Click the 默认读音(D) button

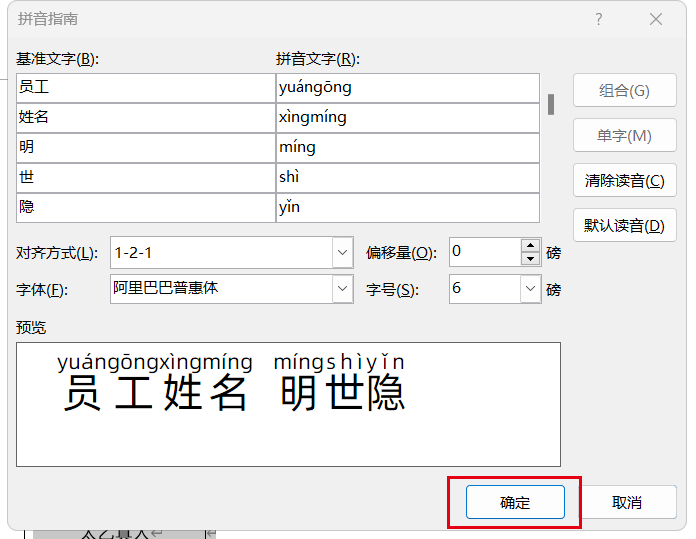click(625, 225)
